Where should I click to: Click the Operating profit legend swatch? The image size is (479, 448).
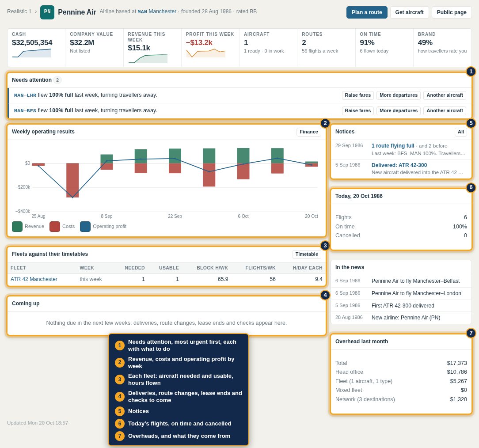point(85,227)
